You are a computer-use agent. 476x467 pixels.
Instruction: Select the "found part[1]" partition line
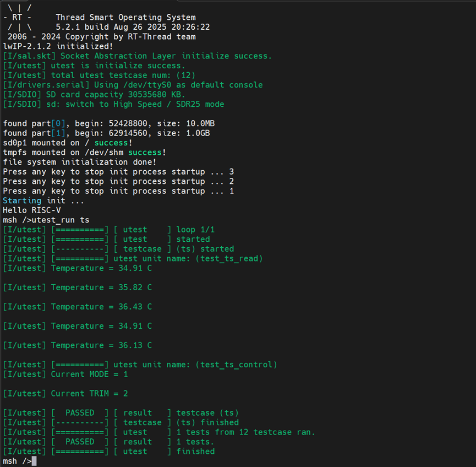106,133
